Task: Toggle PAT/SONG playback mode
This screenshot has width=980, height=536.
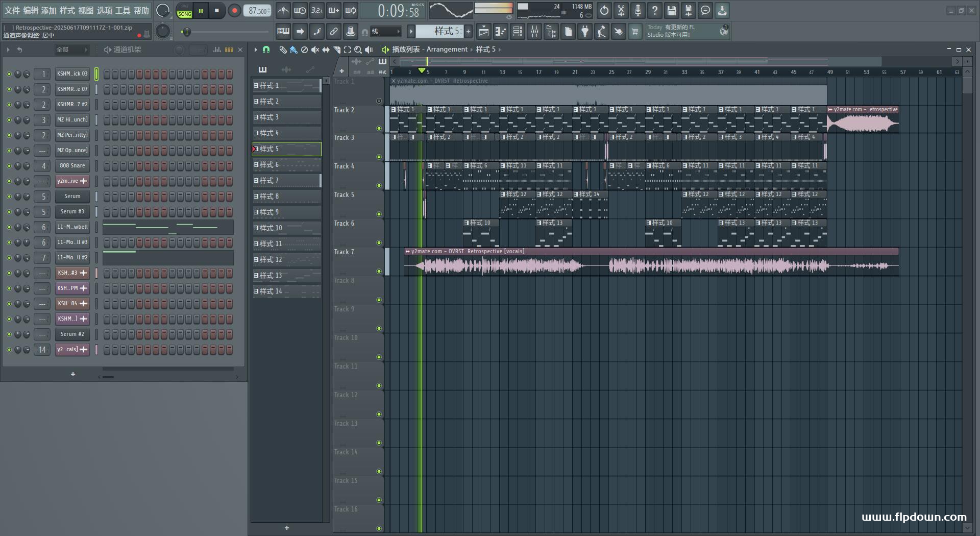Action: [184, 11]
